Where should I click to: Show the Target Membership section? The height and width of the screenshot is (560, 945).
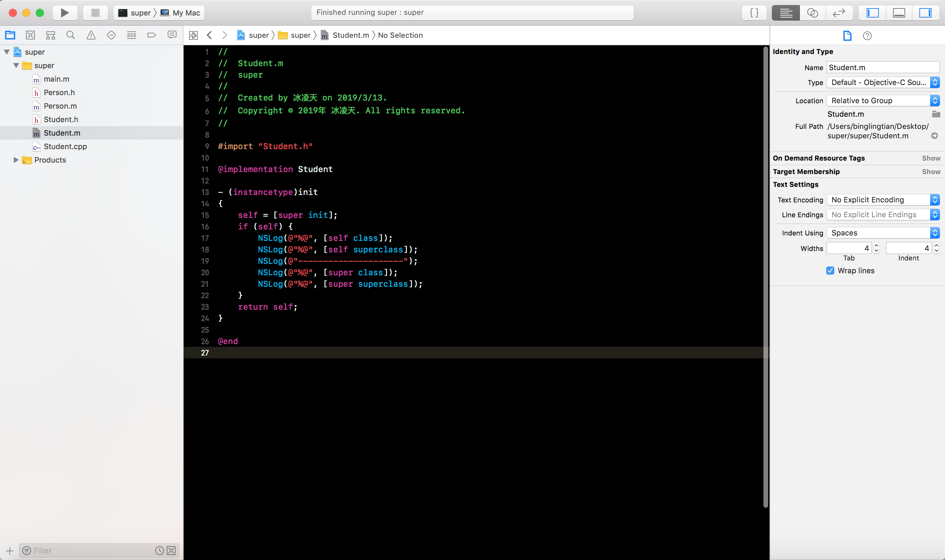coord(930,172)
